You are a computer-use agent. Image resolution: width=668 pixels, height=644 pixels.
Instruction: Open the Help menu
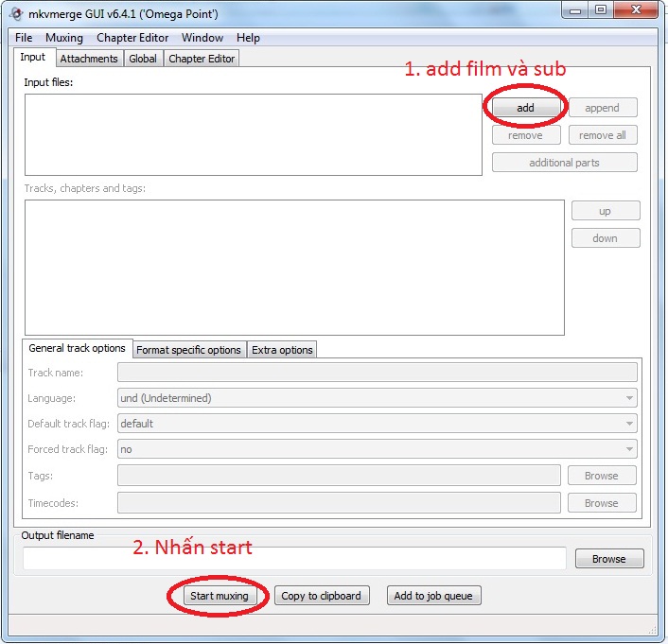(248, 38)
